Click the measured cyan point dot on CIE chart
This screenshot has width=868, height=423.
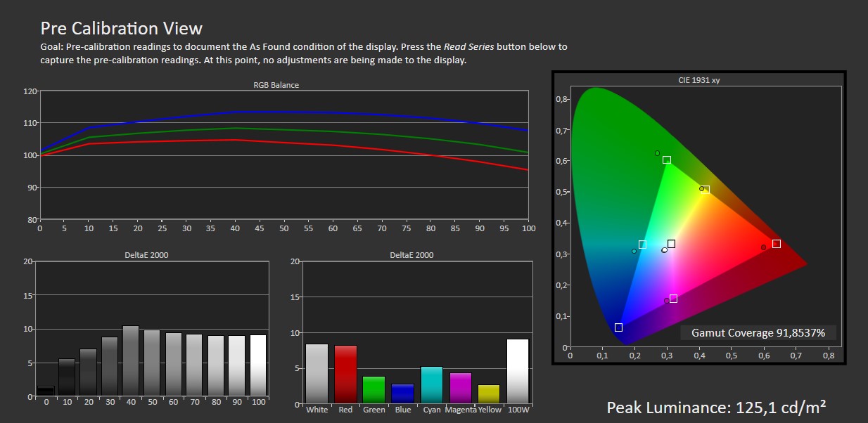(x=634, y=251)
